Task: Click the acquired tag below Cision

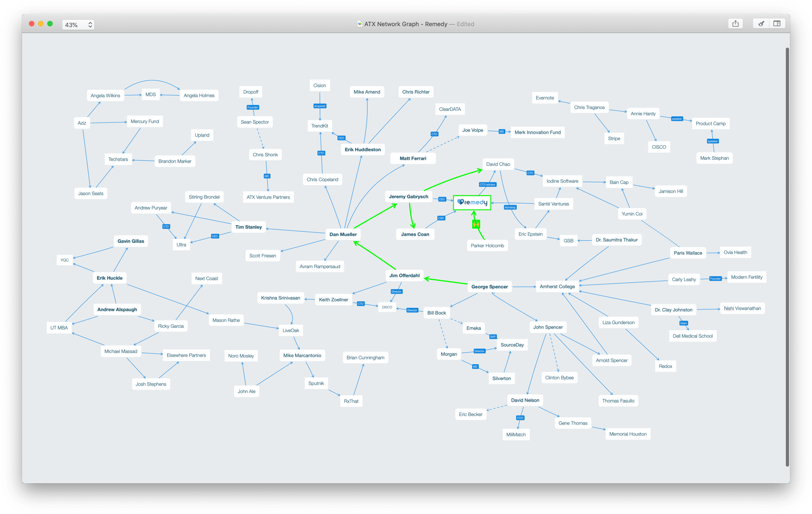Action: [x=320, y=106]
